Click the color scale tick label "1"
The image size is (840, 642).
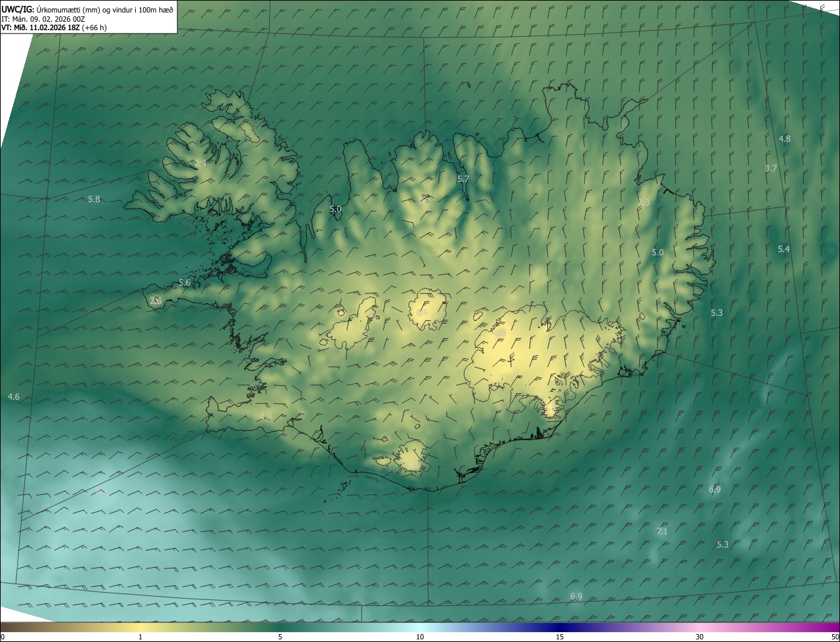pos(140,637)
